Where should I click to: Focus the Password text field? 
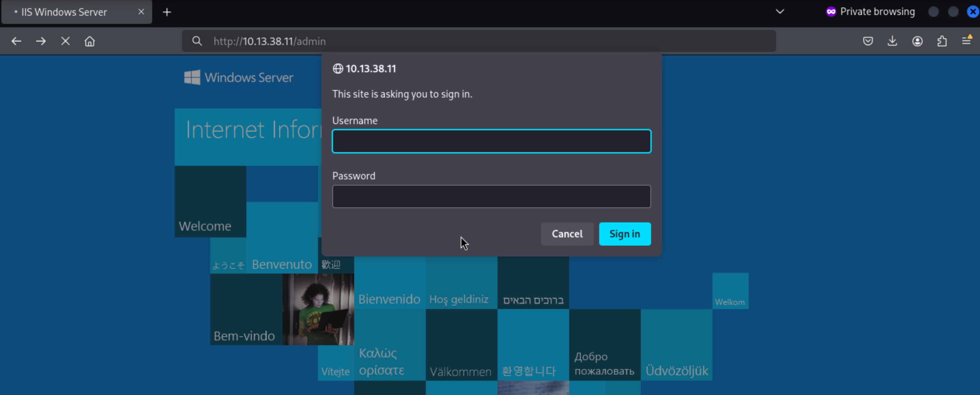pos(491,196)
